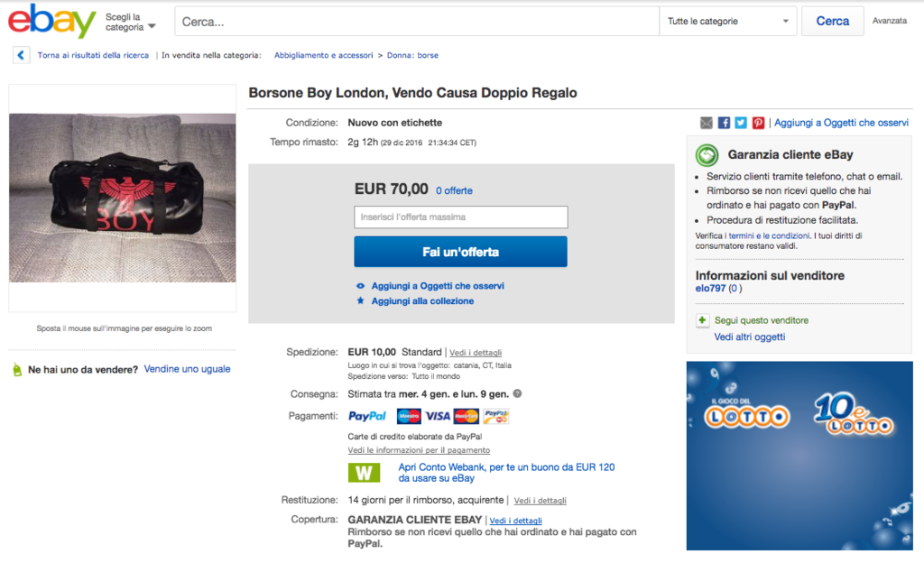
Task: Expand the Scegli la categoria menu
Action: [130, 23]
